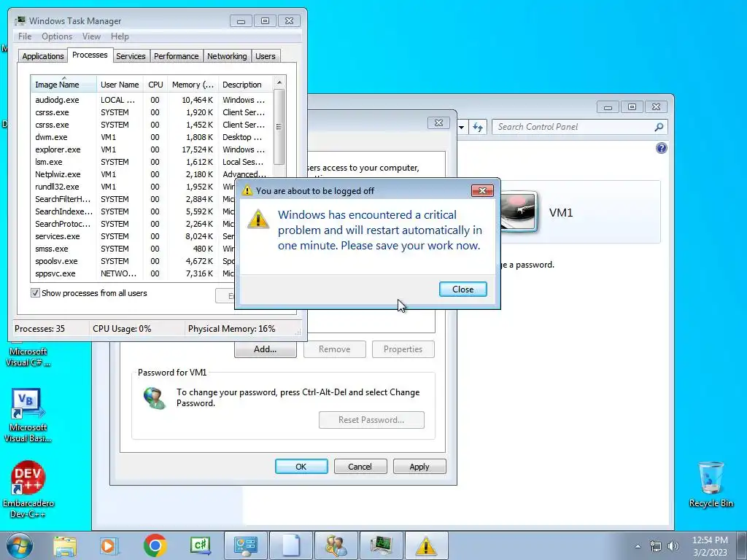Switch to the User Accounts taskbar item
The width and height of the screenshot is (747, 560).
pyautogui.click(x=336, y=545)
